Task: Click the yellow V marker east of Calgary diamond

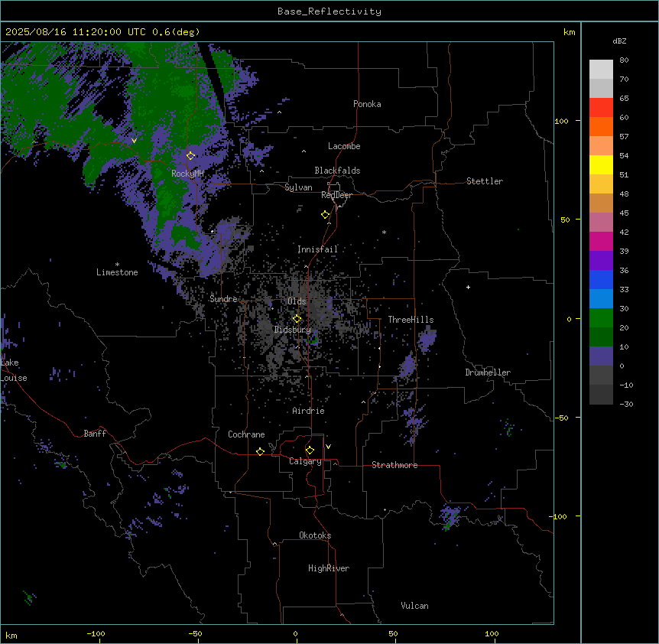Action: tap(328, 447)
